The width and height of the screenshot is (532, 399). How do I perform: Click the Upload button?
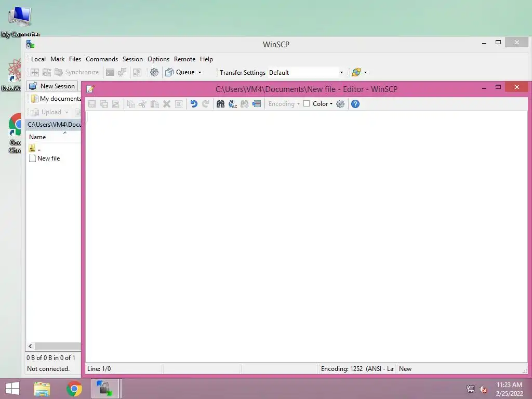tap(46, 112)
